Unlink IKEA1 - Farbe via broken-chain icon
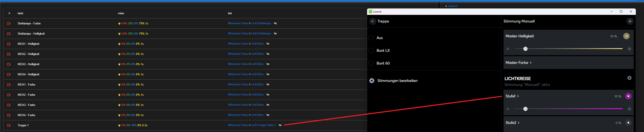Image resolution: width=644 pixels, height=132 pixels. [268, 85]
